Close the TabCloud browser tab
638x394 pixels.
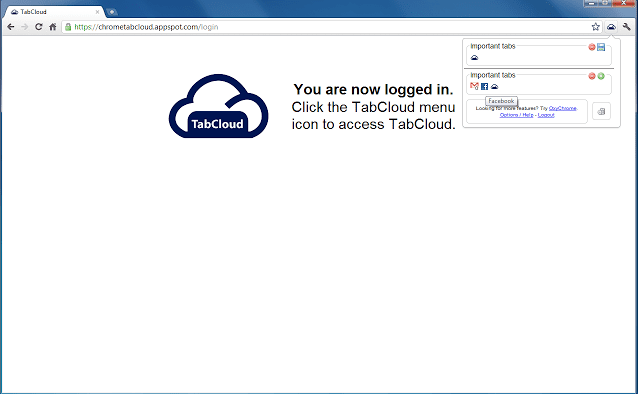click(97, 12)
